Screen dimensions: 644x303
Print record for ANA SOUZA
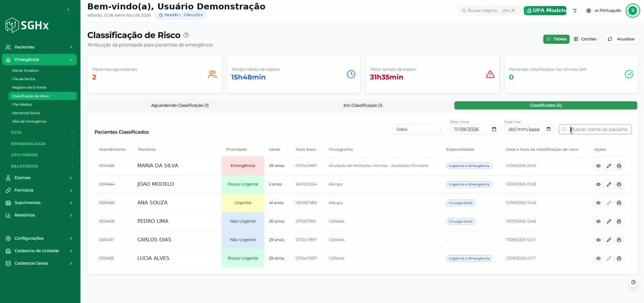point(619,203)
